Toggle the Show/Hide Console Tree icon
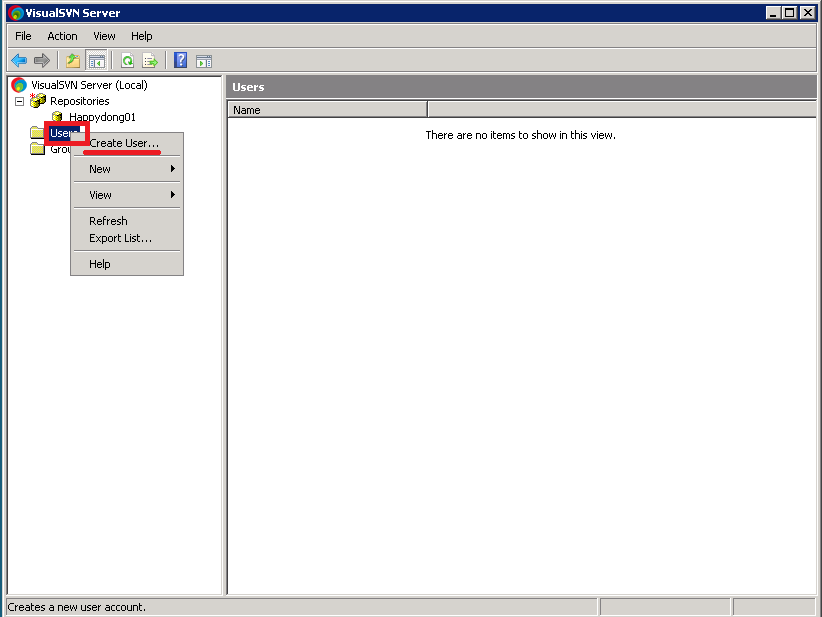 coord(96,60)
